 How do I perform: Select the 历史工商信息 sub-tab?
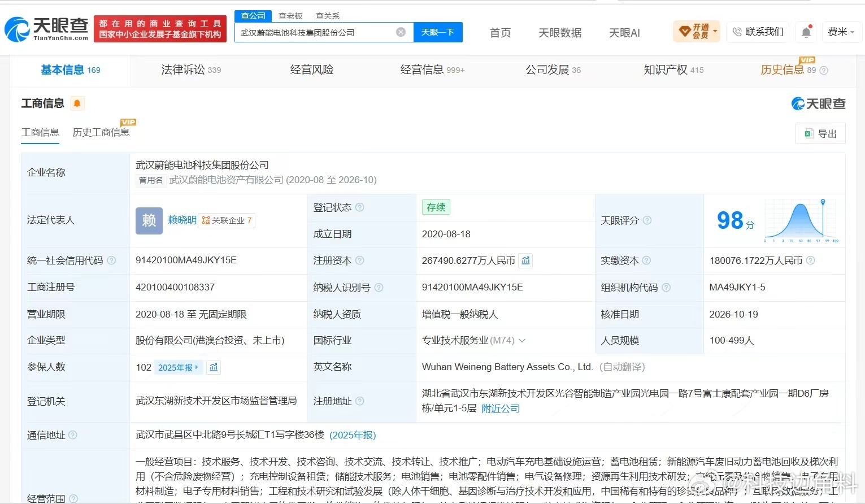(101, 132)
